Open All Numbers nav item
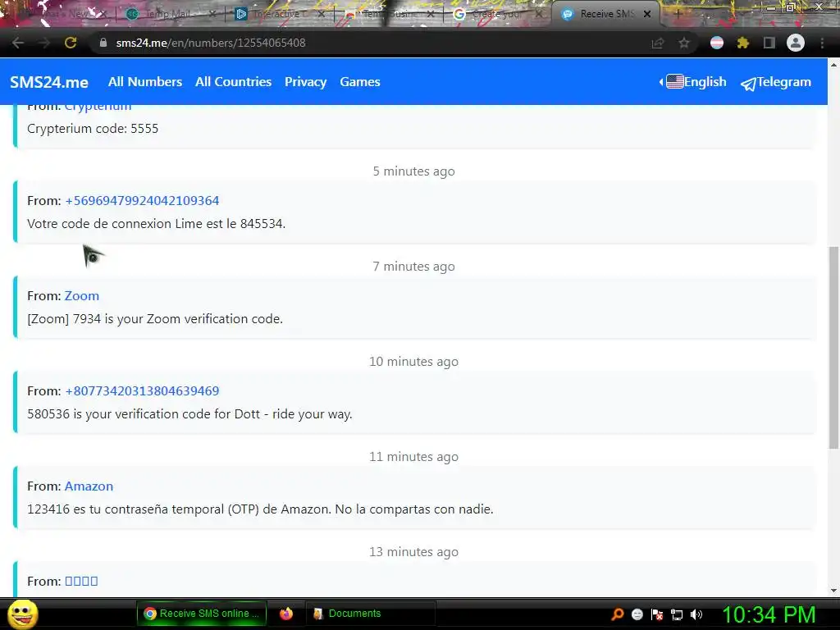The width and height of the screenshot is (840, 630). tap(145, 82)
